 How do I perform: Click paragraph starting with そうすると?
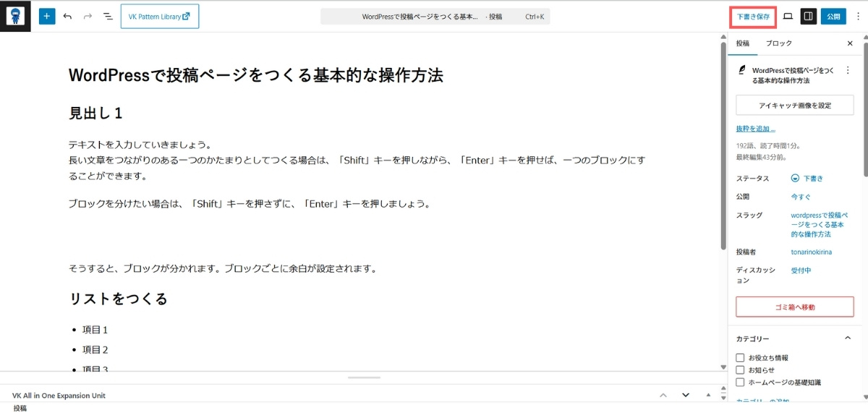point(223,269)
